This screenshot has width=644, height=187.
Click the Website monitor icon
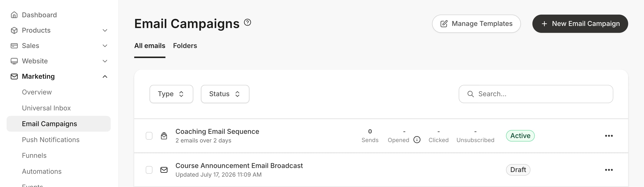[x=14, y=61]
